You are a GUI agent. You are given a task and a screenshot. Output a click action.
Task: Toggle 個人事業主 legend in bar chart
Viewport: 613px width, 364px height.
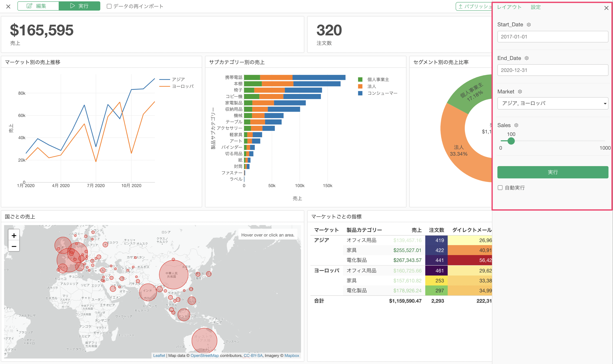point(373,79)
